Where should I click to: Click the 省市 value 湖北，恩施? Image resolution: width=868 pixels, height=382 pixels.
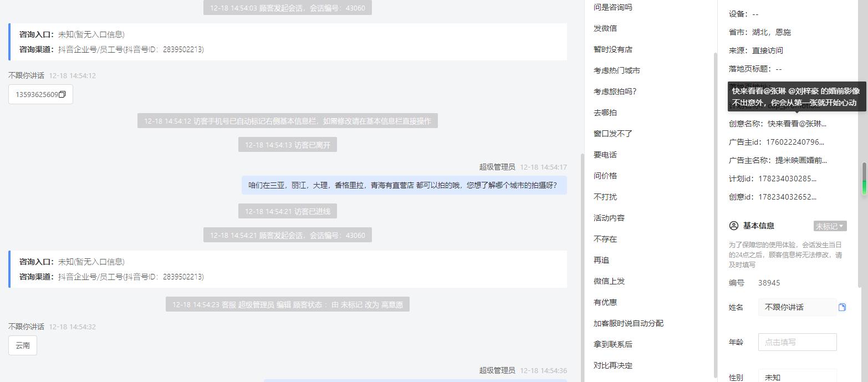772,32
